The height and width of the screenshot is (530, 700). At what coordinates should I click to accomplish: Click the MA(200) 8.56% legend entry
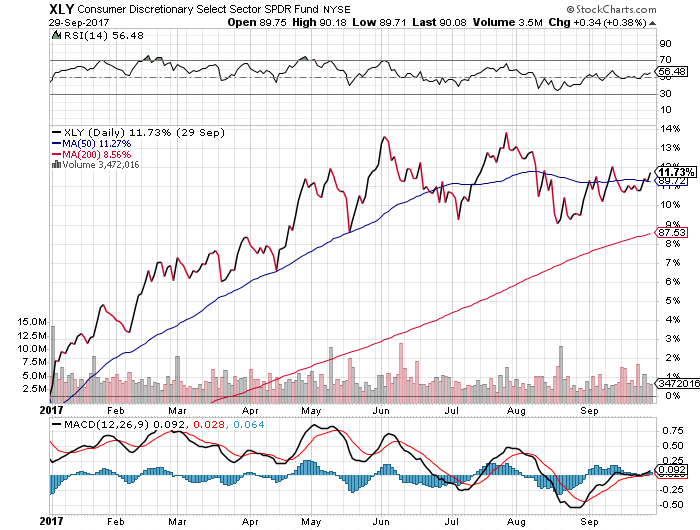[x=97, y=154]
